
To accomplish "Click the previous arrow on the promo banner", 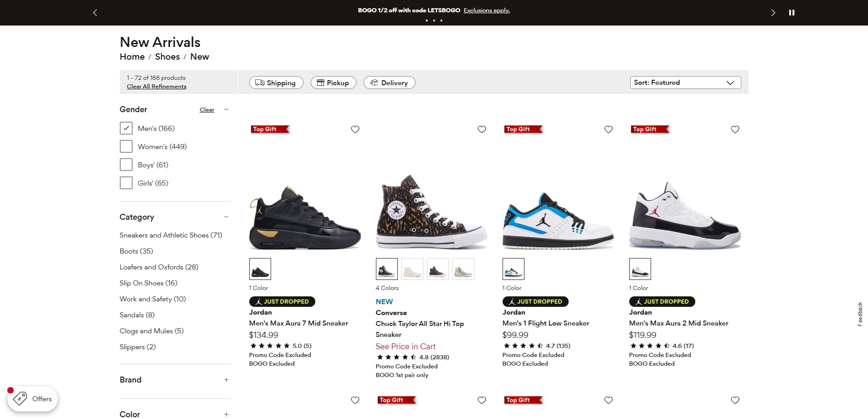I will coord(95,12).
